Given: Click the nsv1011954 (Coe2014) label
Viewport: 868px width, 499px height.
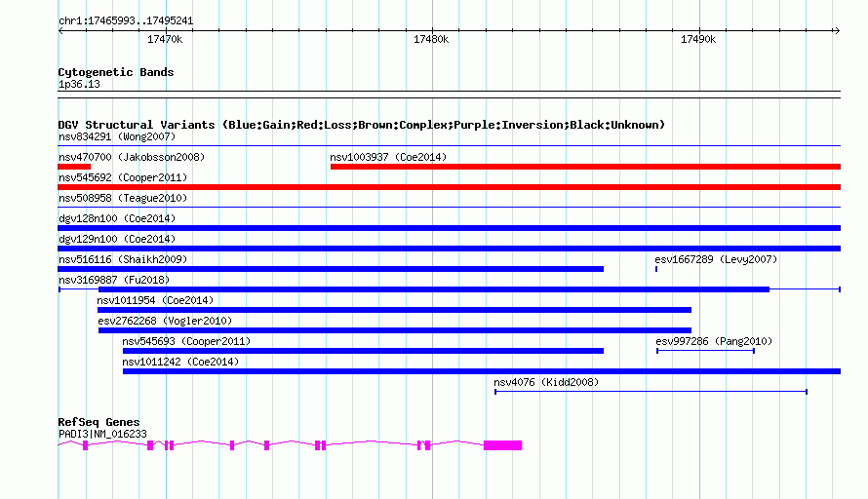Looking at the screenshot, I should point(155,300).
